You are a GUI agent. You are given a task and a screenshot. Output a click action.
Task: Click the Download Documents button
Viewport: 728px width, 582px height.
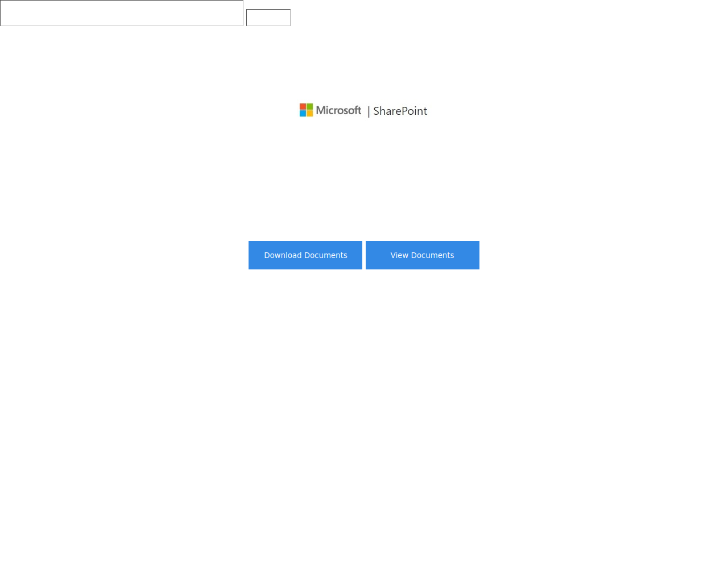tap(305, 255)
